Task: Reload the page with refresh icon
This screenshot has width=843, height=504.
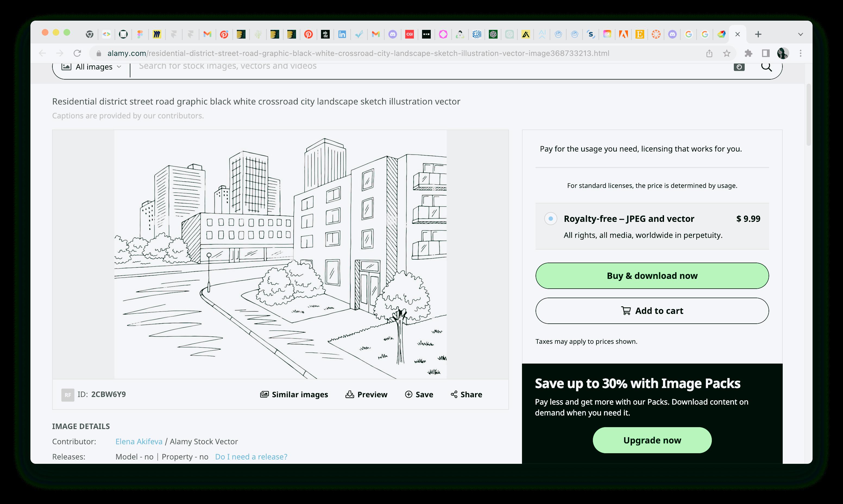Action: click(77, 53)
